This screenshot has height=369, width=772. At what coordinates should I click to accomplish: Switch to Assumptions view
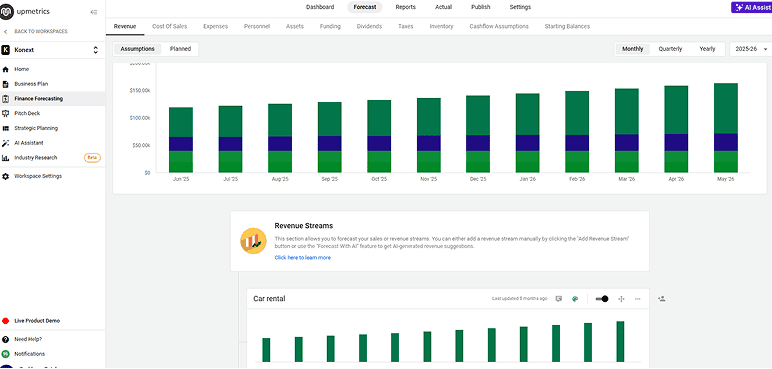[x=137, y=49]
